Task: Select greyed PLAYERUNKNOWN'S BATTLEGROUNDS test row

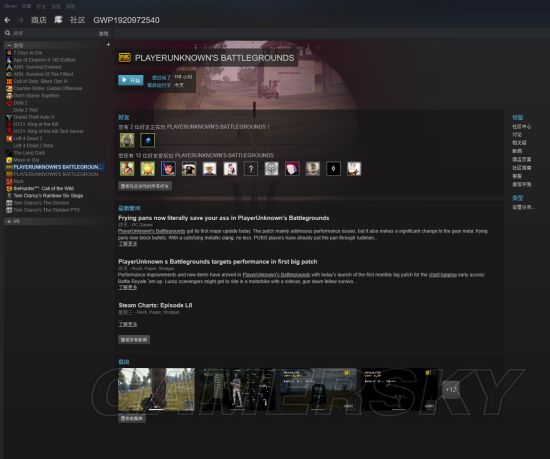Action: (x=54, y=174)
